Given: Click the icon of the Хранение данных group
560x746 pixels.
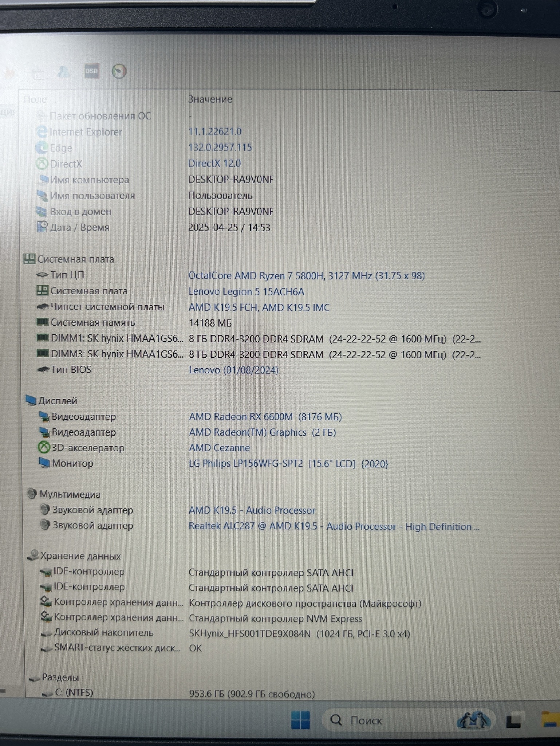Looking at the screenshot, I should [x=33, y=555].
